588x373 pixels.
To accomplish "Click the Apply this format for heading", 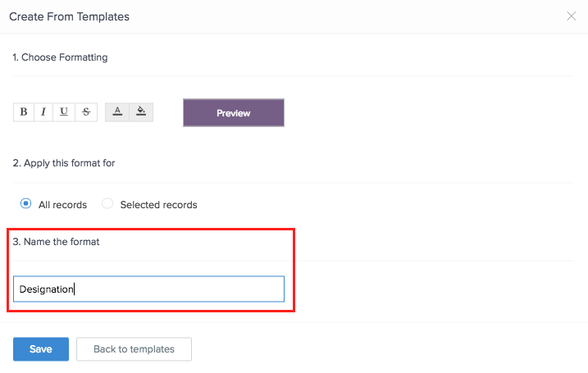I will (64, 163).
